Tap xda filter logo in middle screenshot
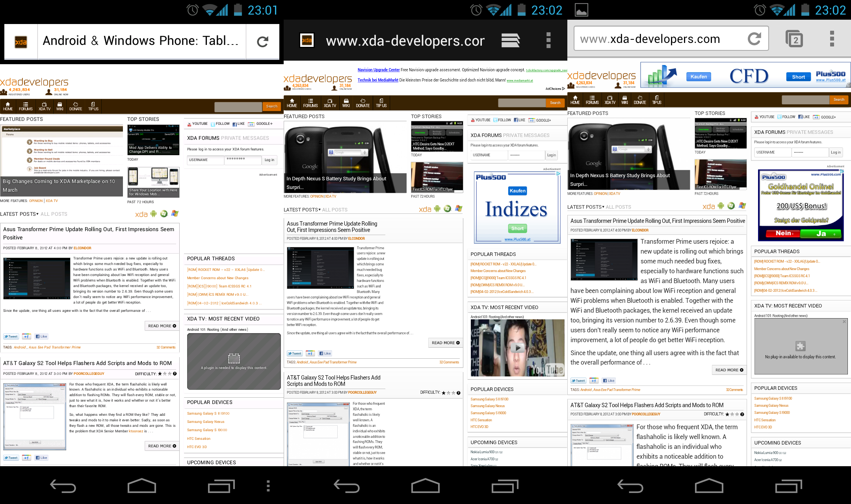 [x=425, y=209]
